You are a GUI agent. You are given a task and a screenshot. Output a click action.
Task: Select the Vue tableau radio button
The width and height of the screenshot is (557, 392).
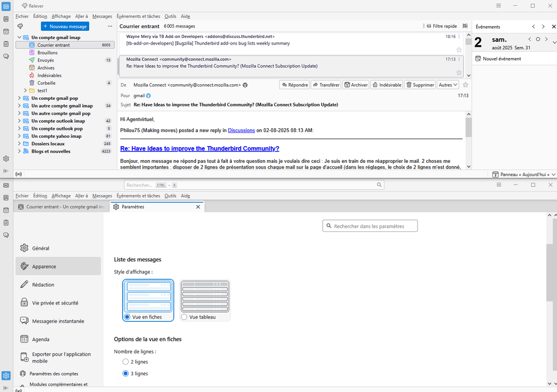pos(185,317)
